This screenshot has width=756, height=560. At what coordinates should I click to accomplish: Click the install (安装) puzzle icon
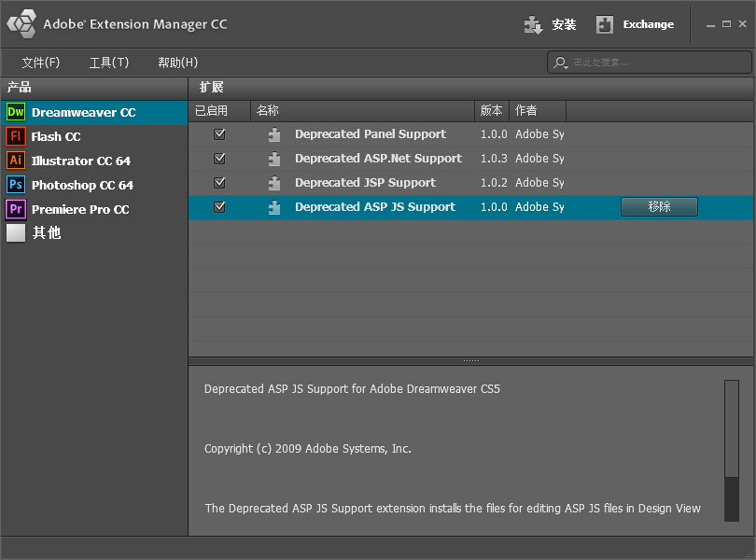533,24
